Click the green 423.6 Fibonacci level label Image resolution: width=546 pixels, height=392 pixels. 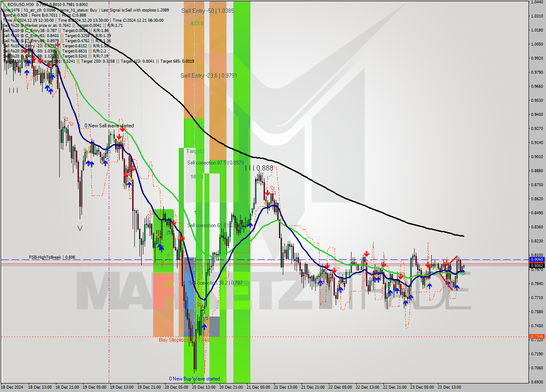point(197,23)
